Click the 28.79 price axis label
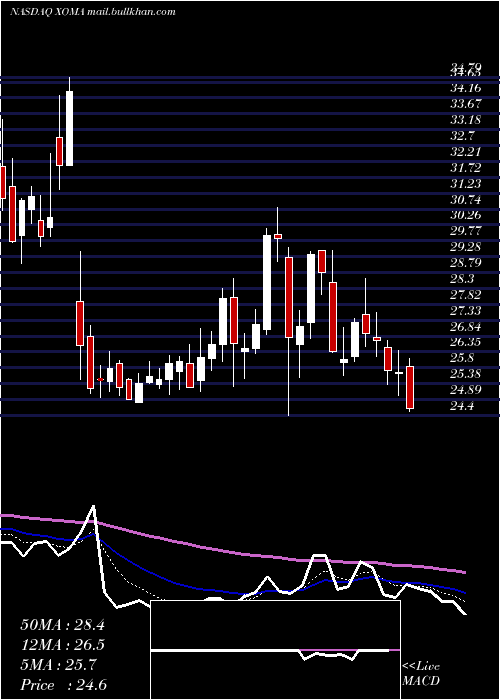This screenshot has width=500, height=700. [x=466, y=262]
